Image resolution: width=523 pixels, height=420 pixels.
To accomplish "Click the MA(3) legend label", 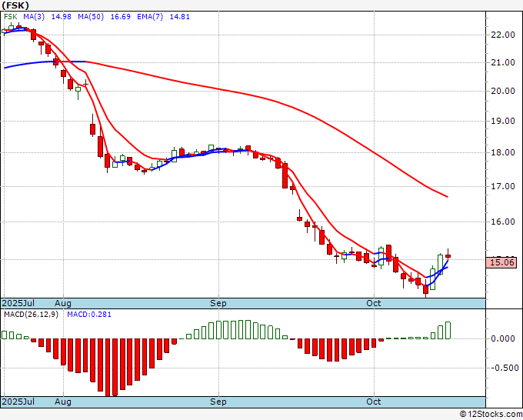I will [x=34, y=17].
